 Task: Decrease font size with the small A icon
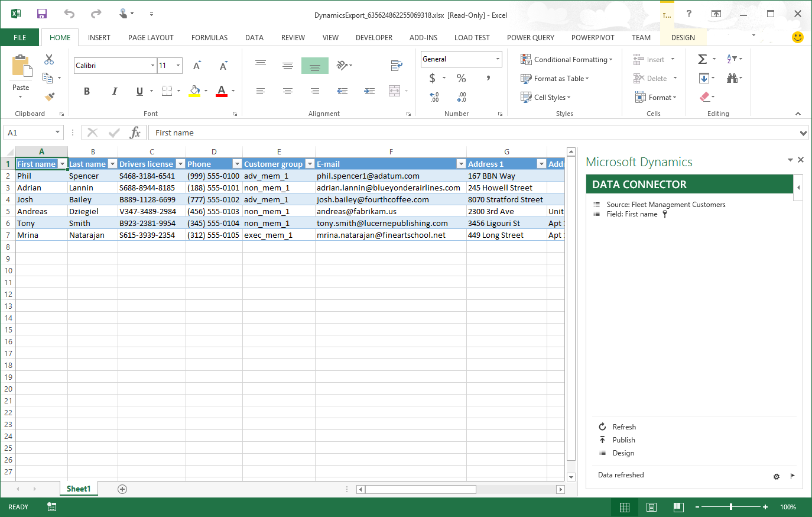click(x=223, y=66)
